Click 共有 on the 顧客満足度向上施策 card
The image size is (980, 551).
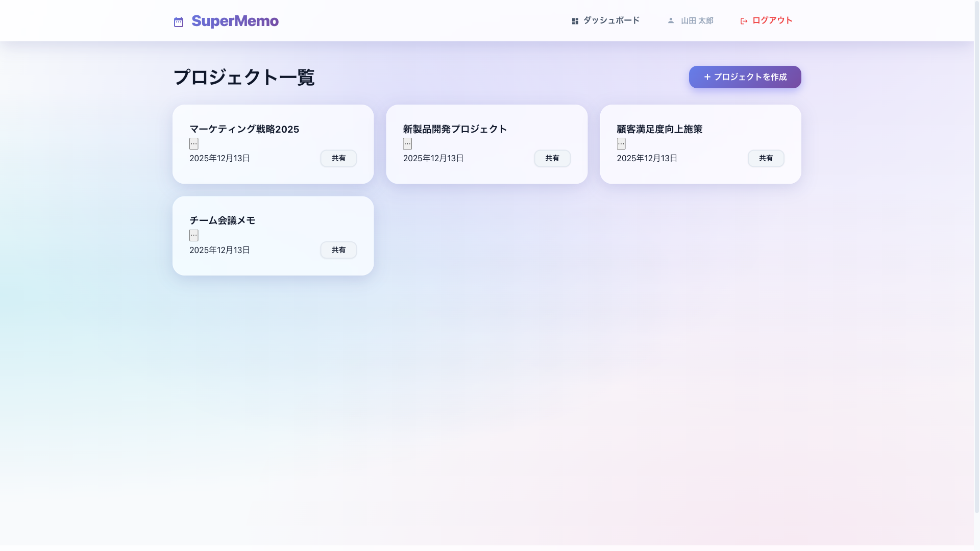[766, 158]
